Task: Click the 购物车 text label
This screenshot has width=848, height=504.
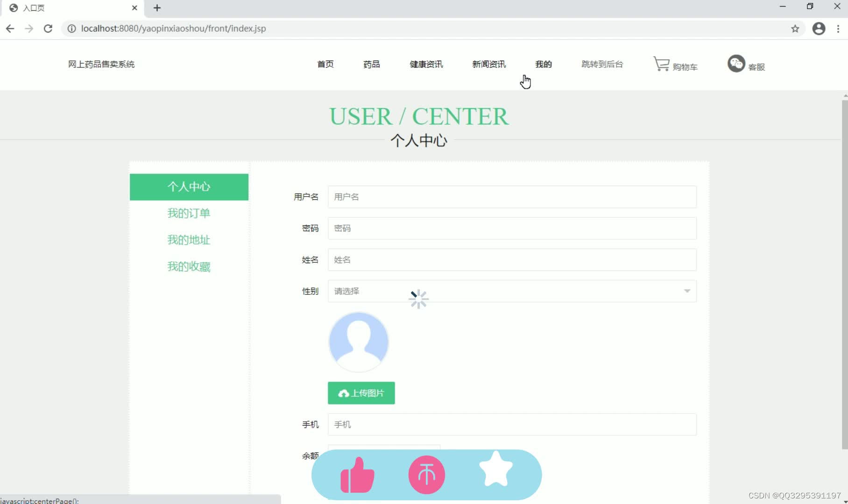Action: point(685,67)
